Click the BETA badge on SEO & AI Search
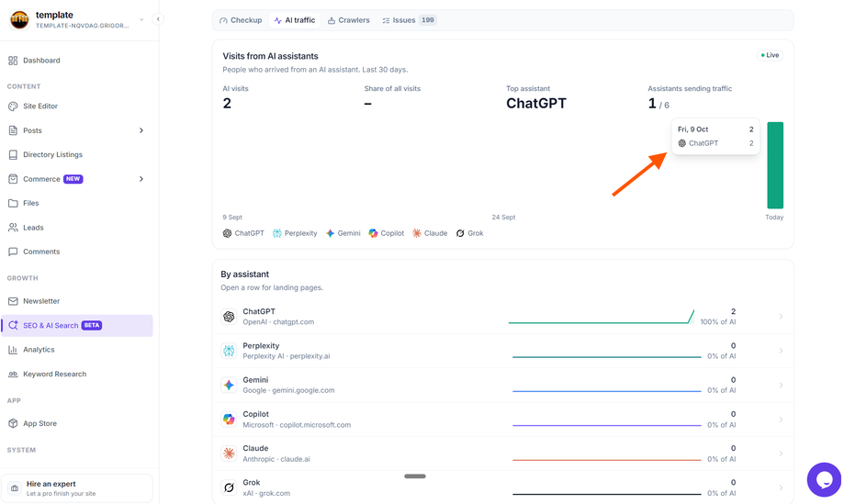Screen dimensions: 844x504 (x=92, y=325)
